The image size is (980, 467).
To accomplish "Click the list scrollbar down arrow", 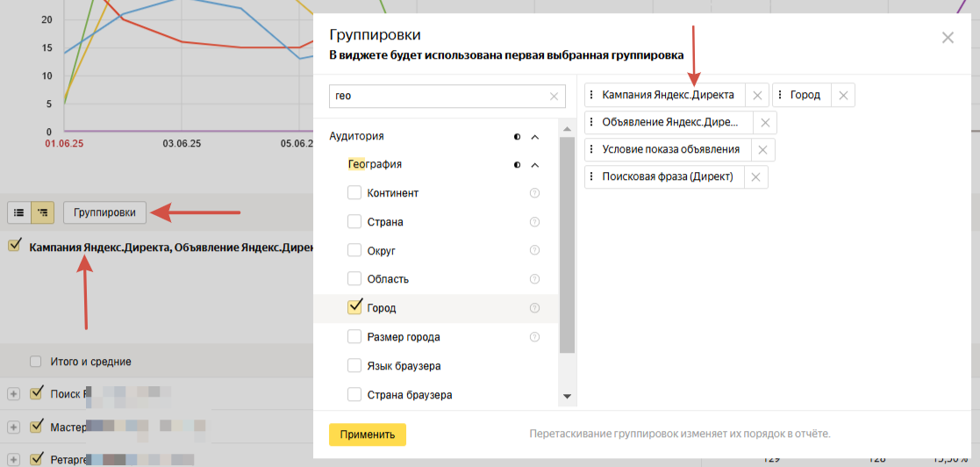I will tap(567, 397).
